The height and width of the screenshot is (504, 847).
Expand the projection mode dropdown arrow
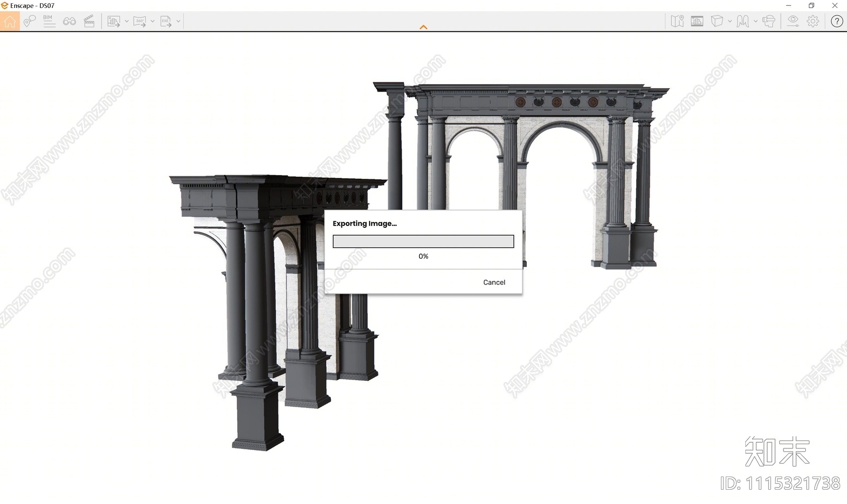pyautogui.click(x=729, y=21)
